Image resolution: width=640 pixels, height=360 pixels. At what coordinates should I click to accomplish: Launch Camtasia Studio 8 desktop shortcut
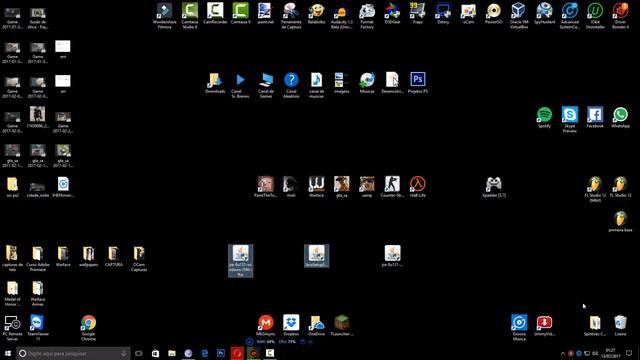[190, 16]
